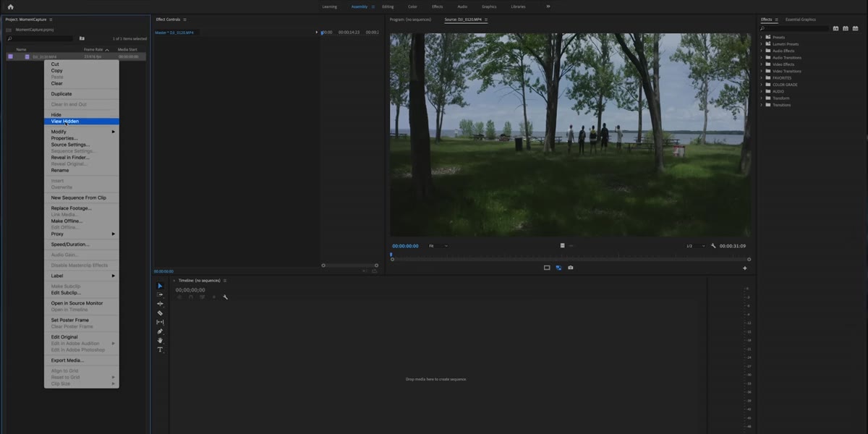Choose Duplicate from context menu
This screenshot has width=868, height=434.
82,94
